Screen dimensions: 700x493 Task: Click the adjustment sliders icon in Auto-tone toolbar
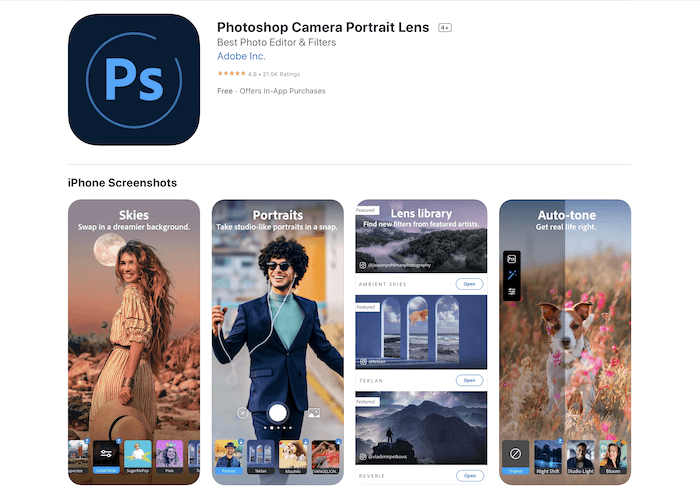(x=512, y=291)
